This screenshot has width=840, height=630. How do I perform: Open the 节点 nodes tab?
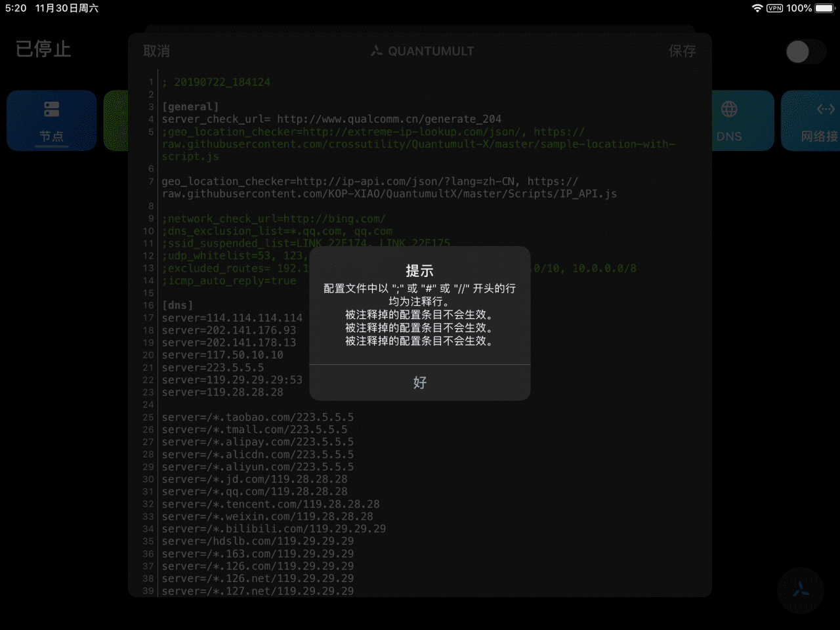click(52, 121)
